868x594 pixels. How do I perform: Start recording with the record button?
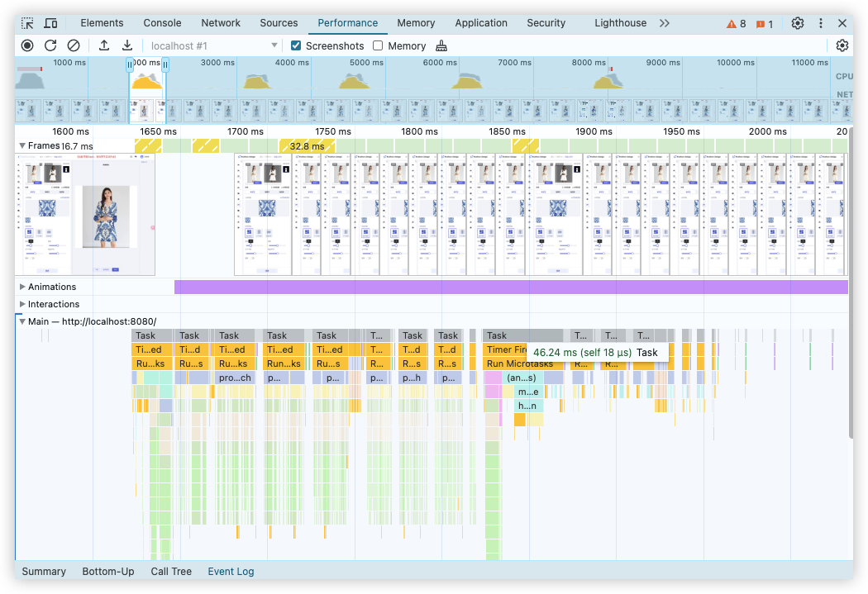click(27, 46)
